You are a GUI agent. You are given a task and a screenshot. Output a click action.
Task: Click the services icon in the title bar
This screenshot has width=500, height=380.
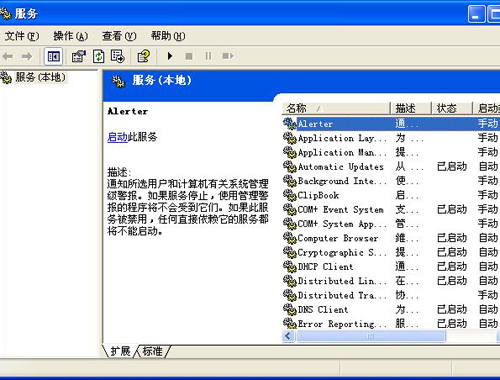coord(5,14)
